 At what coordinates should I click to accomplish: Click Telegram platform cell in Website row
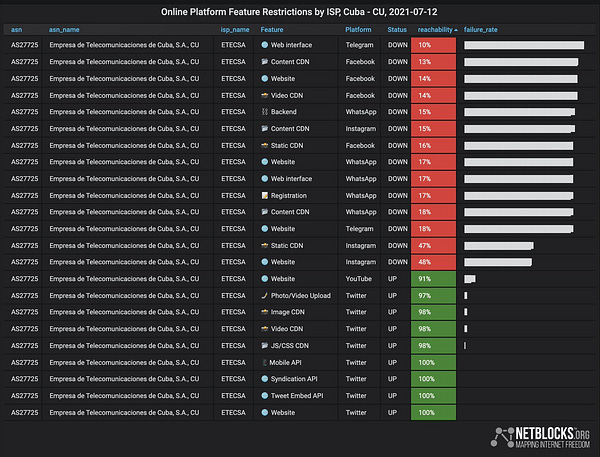(359, 229)
